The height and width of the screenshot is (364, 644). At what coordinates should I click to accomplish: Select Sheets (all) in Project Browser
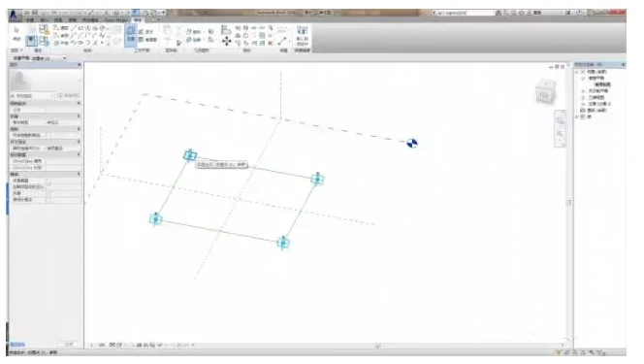point(596,110)
